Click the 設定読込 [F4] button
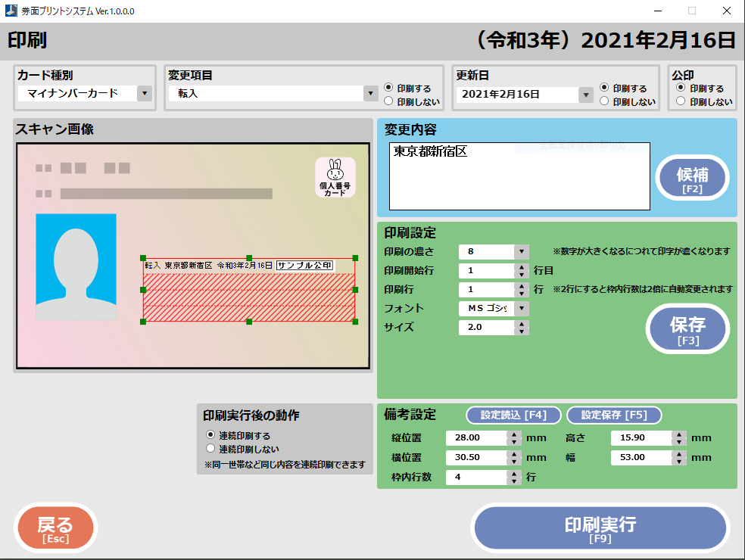This screenshot has width=745, height=560. click(x=514, y=415)
